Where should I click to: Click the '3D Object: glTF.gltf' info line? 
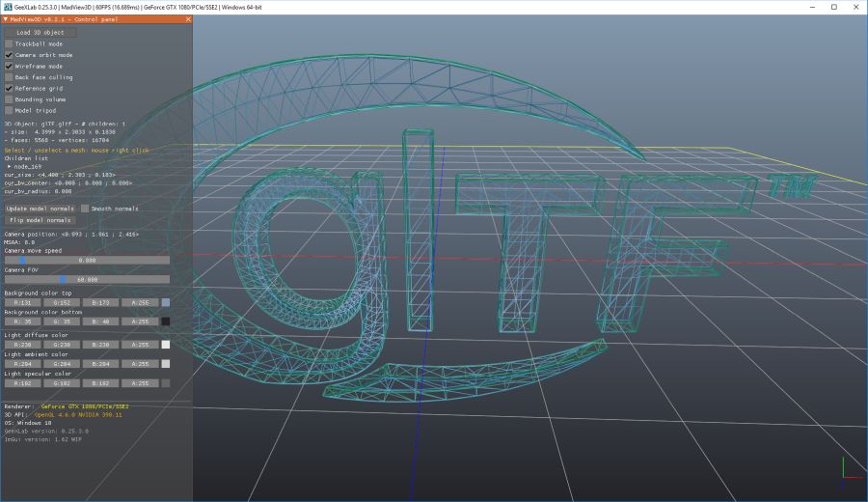tap(65, 125)
